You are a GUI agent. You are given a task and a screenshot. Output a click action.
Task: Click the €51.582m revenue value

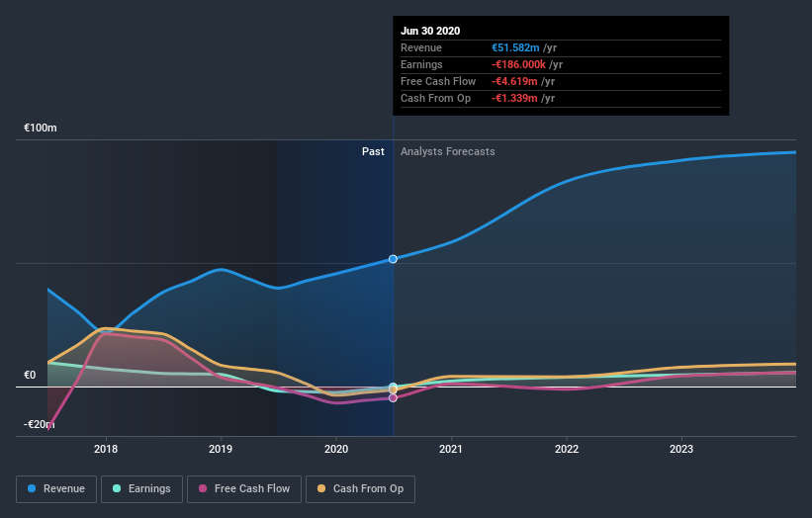click(x=515, y=47)
